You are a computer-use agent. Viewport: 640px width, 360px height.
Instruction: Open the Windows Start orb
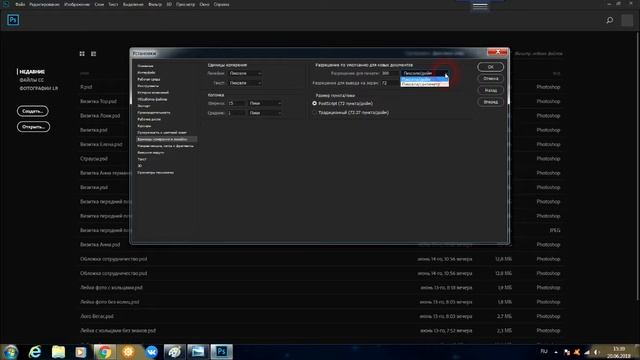click(x=10, y=352)
